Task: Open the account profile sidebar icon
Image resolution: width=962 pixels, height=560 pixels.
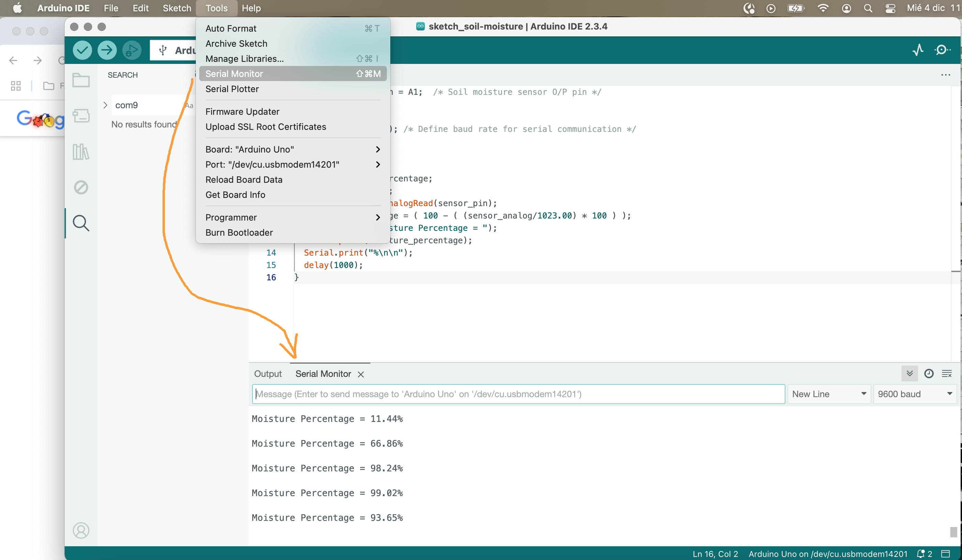Action: click(81, 530)
